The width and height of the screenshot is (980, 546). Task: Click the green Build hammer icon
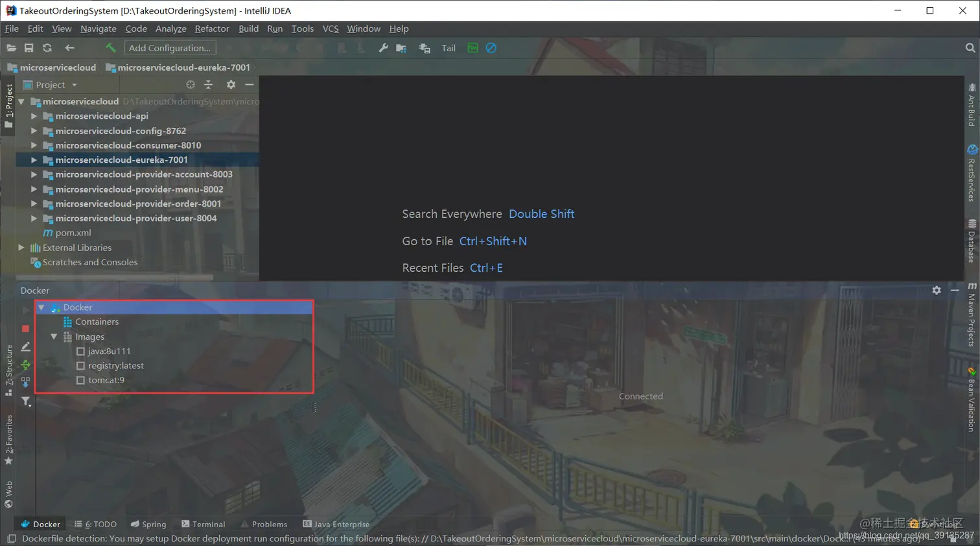pos(111,48)
